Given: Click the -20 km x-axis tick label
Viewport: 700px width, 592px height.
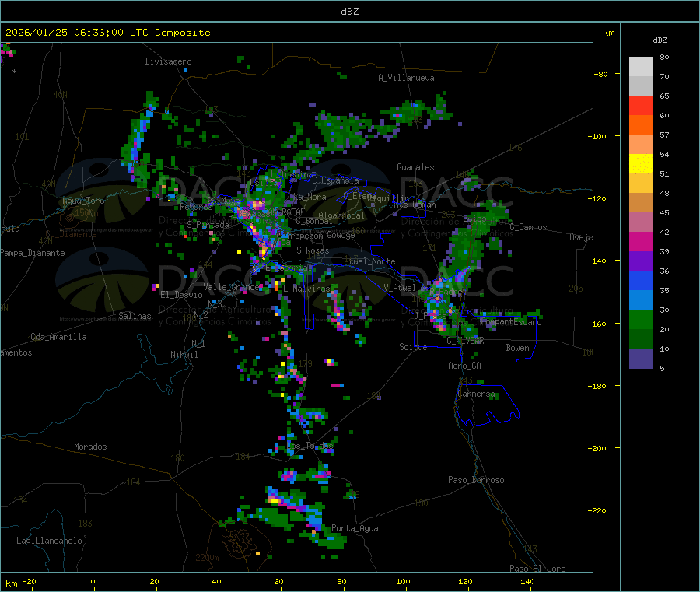Looking at the screenshot, I should tap(29, 581).
